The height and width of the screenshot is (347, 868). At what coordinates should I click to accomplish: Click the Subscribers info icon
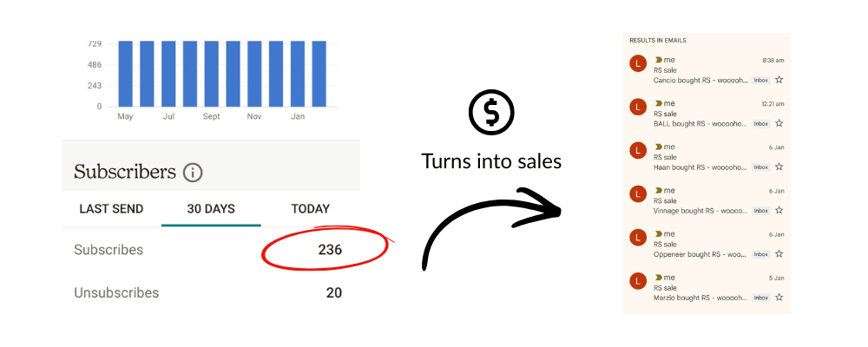[x=193, y=173]
